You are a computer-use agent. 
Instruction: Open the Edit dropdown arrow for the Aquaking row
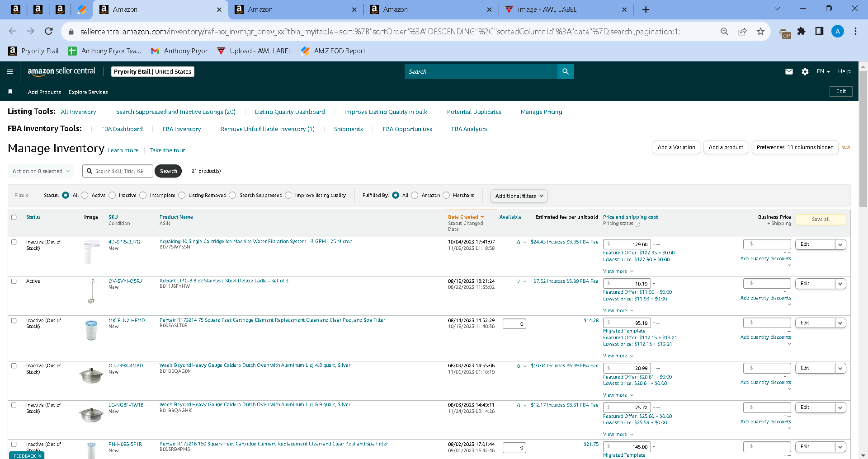[x=840, y=244]
